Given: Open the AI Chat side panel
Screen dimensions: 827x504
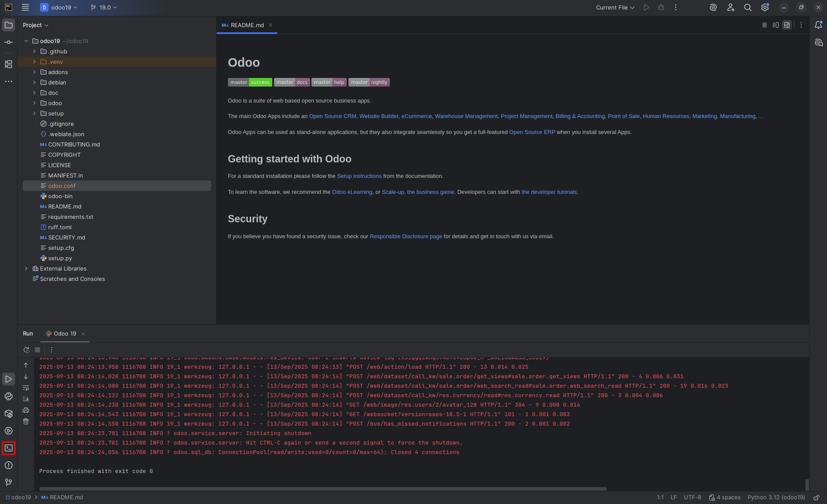Looking at the screenshot, I should click(x=818, y=43).
